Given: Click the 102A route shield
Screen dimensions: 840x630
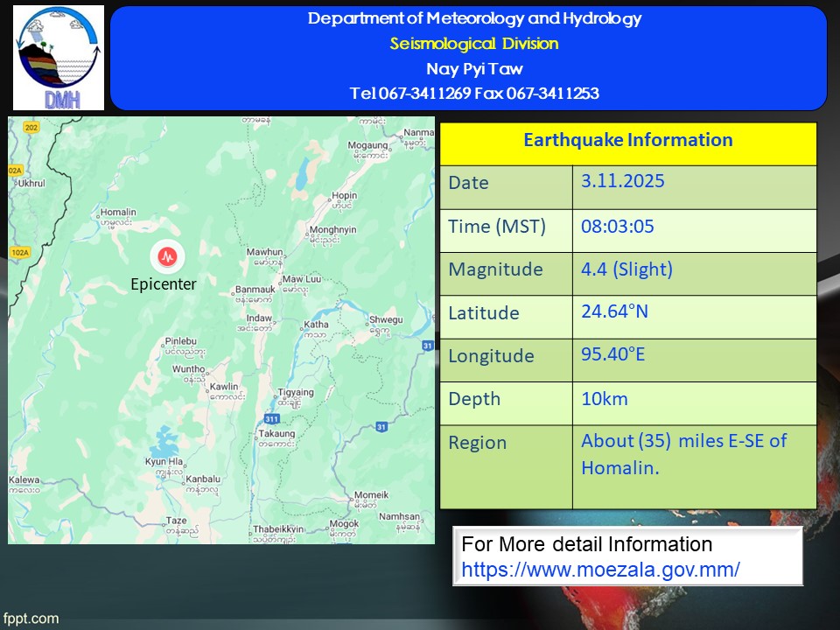Looking at the screenshot, I should (x=20, y=252).
